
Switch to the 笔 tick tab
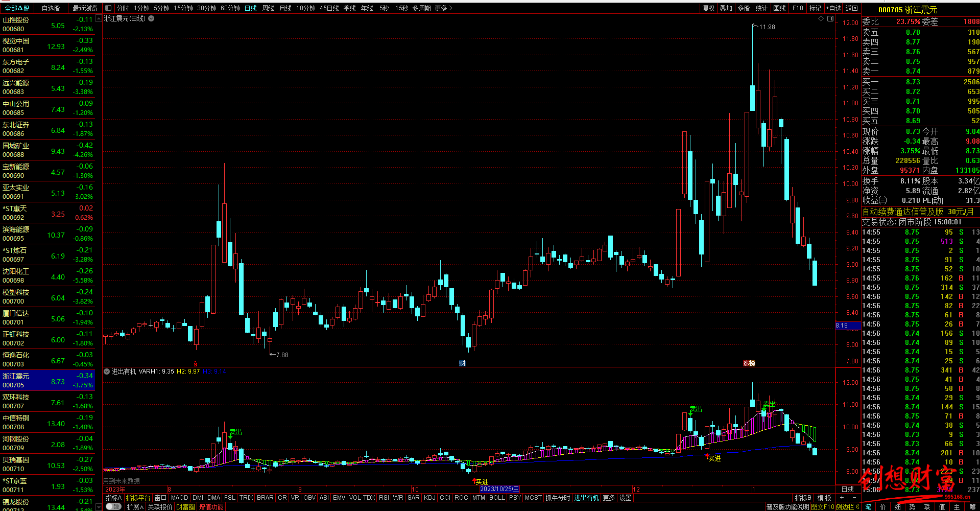coord(869,507)
